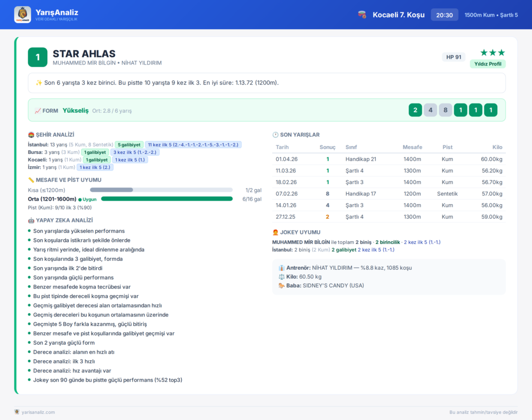Click the Sonuç column header
Viewport: 532px width, 420px height.
[327, 147]
